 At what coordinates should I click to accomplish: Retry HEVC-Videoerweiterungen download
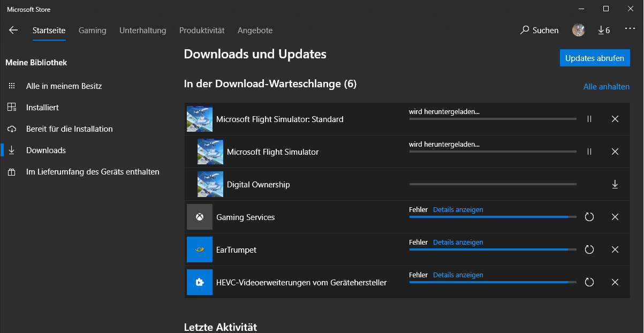pos(589,282)
